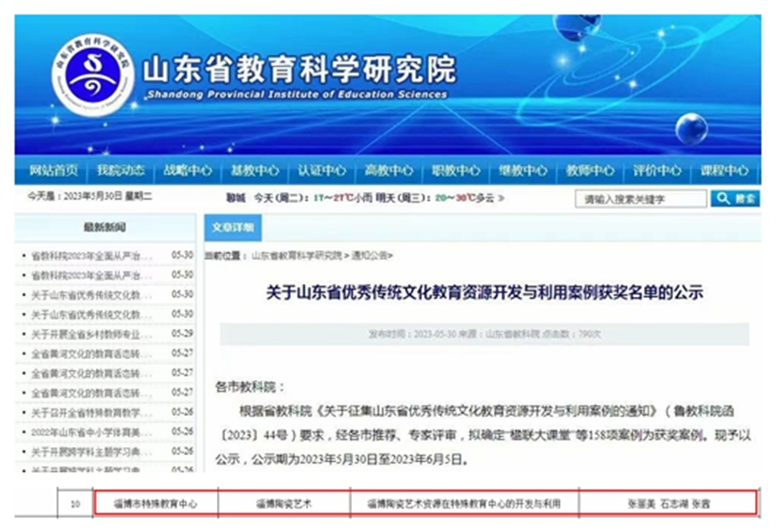Choose 职教中心 in the nav bar
This screenshot has width=776, height=532.
click(x=456, y=171)
